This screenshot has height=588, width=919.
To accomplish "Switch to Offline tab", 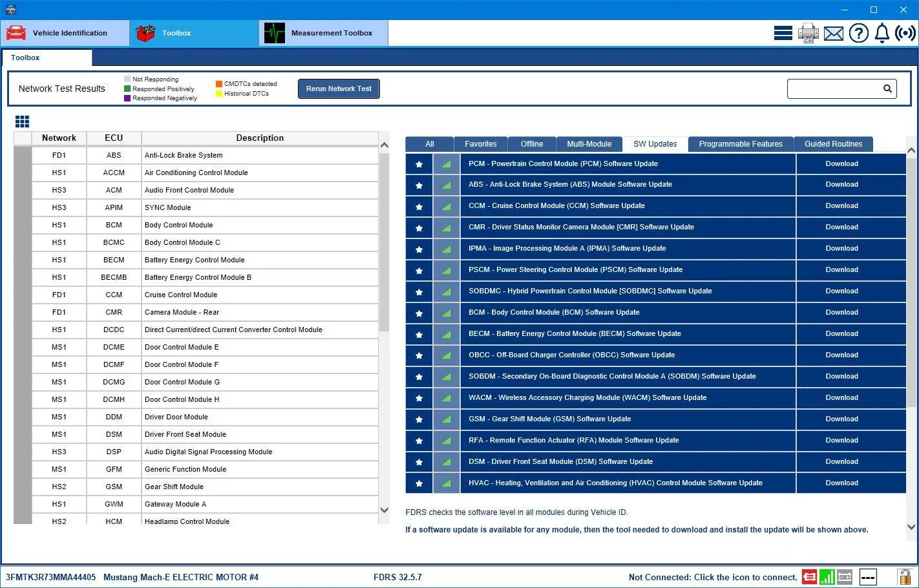I will click(x=532, y=144).
